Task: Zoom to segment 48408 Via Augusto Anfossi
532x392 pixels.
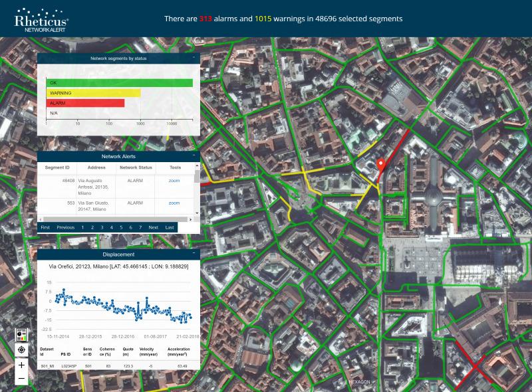Action: [x=174, y=180]
